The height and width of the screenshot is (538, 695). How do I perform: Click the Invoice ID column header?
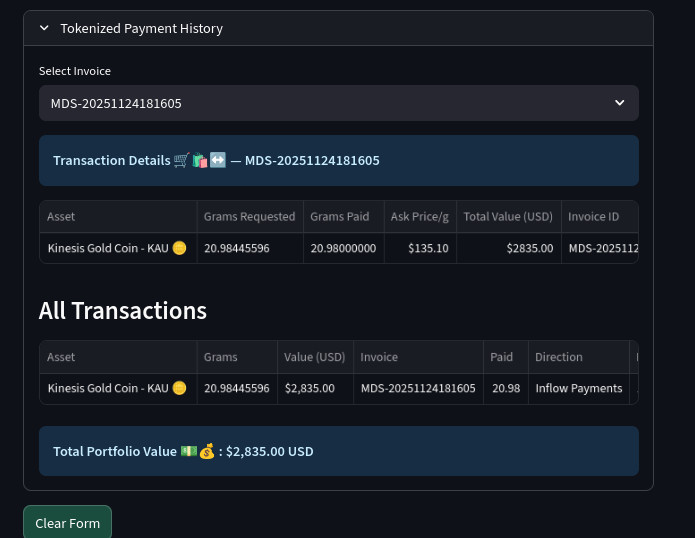click(x=594, y=216)
